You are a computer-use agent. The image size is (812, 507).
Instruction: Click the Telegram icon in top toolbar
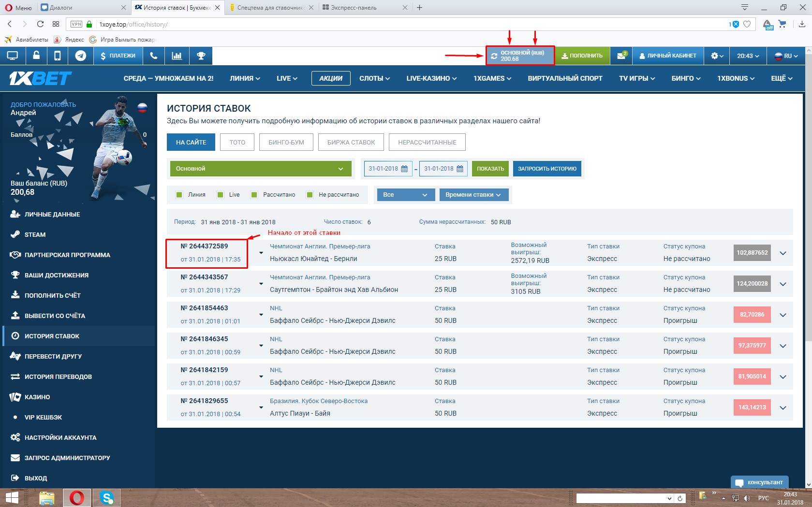tap(81, 56)
